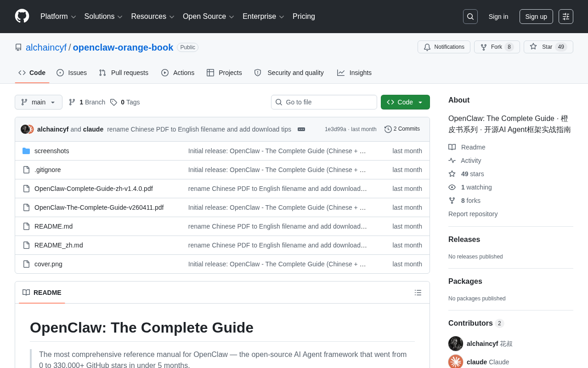588x368 pixels.
Task: Click the .gitignore file icon
Action: 26,170
